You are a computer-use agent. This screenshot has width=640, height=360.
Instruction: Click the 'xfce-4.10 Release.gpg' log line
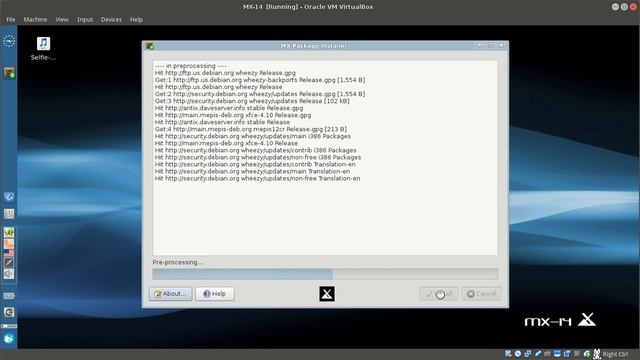[233, 115]
